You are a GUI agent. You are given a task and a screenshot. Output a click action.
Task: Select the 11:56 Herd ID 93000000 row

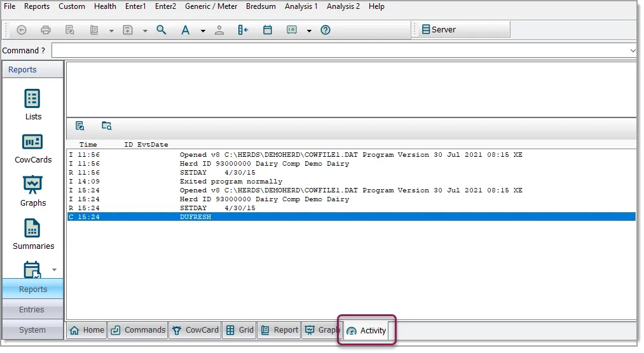click(x=352, y=164)
